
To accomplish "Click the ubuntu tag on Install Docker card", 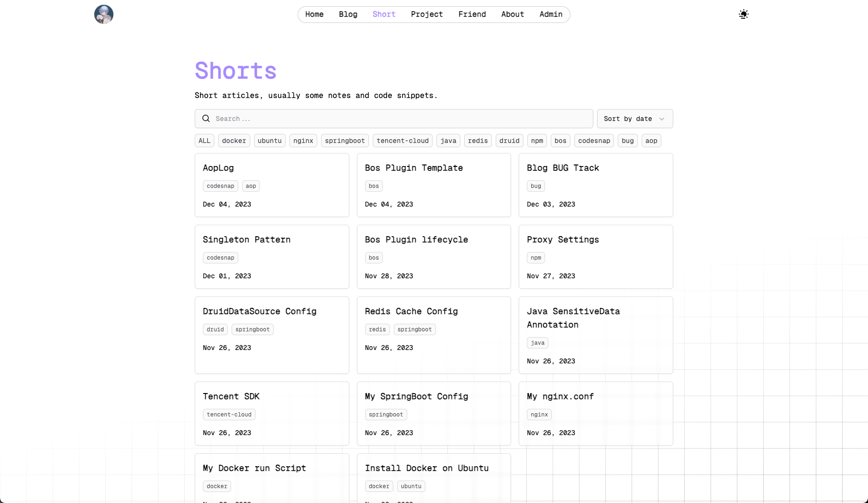I will click(411, 486).
